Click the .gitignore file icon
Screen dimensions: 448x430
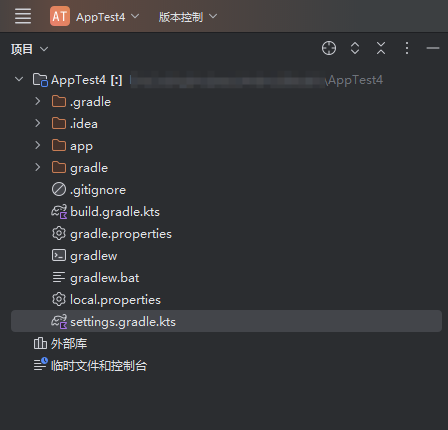[x=59, y=189]
